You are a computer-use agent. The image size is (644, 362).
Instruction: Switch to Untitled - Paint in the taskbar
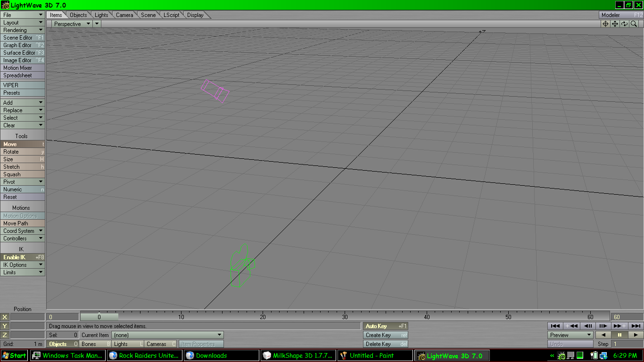point(375,355)
